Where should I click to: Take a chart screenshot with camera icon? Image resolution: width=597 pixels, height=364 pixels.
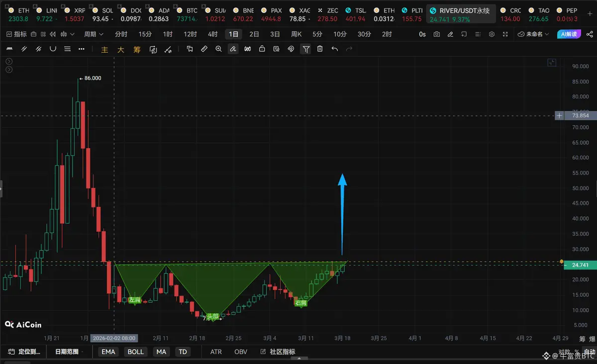tap(436, 34)
